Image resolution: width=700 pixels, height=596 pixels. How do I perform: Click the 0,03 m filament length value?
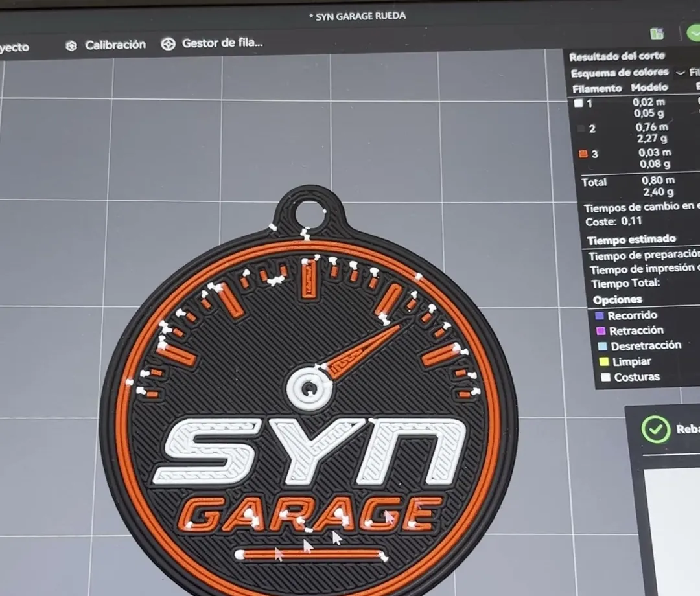[x=655, y=153]
